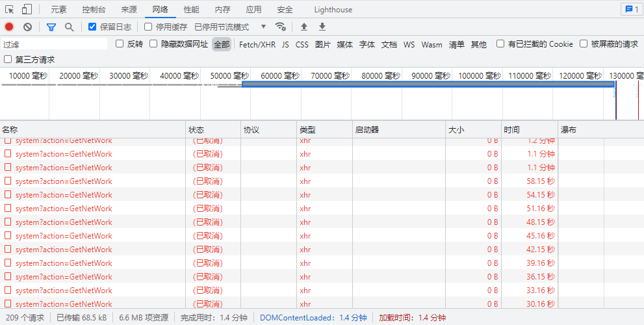Sort by the 大小 column header
Screen dimensions: 644x325
(x=474, y=130)
